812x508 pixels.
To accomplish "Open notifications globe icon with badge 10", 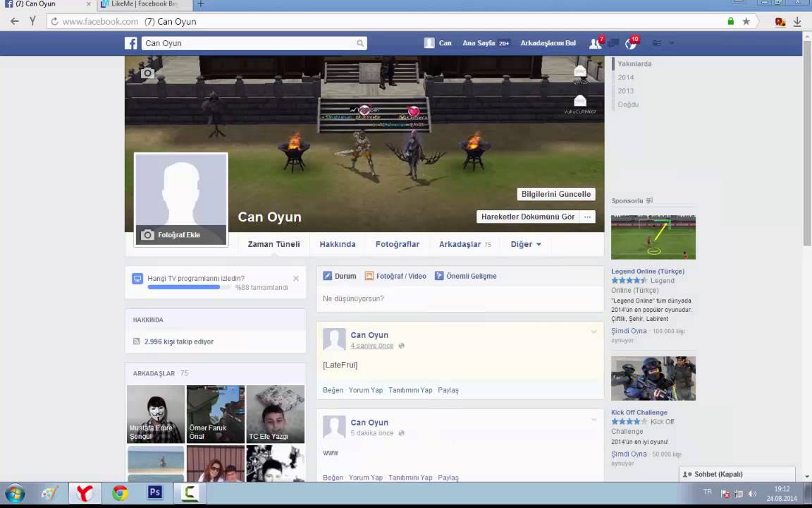I will point(631,44).
